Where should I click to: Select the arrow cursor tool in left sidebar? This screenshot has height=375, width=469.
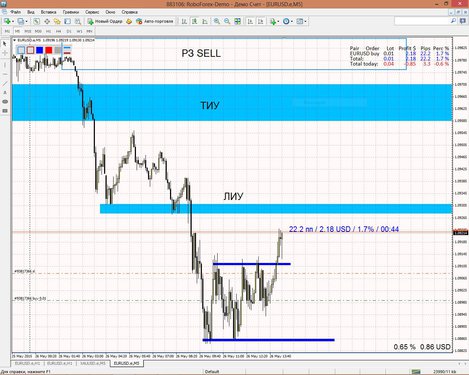5,44
